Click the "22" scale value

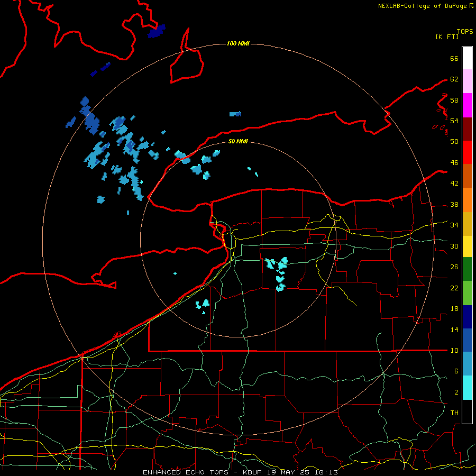point(454,288)
